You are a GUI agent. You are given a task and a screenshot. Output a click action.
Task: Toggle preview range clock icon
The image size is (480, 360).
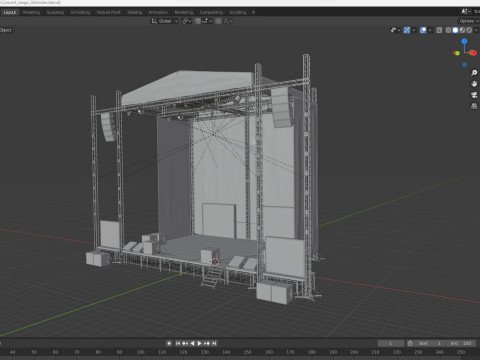pyautogui.click(x=410, y=343)
